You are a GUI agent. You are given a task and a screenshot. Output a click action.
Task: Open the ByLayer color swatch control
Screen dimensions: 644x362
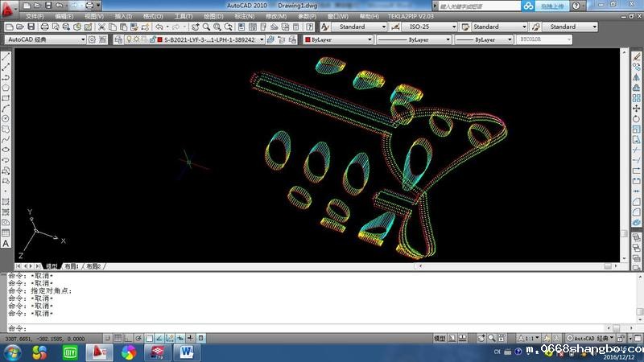pyautogui.click(x=338, y=39)
